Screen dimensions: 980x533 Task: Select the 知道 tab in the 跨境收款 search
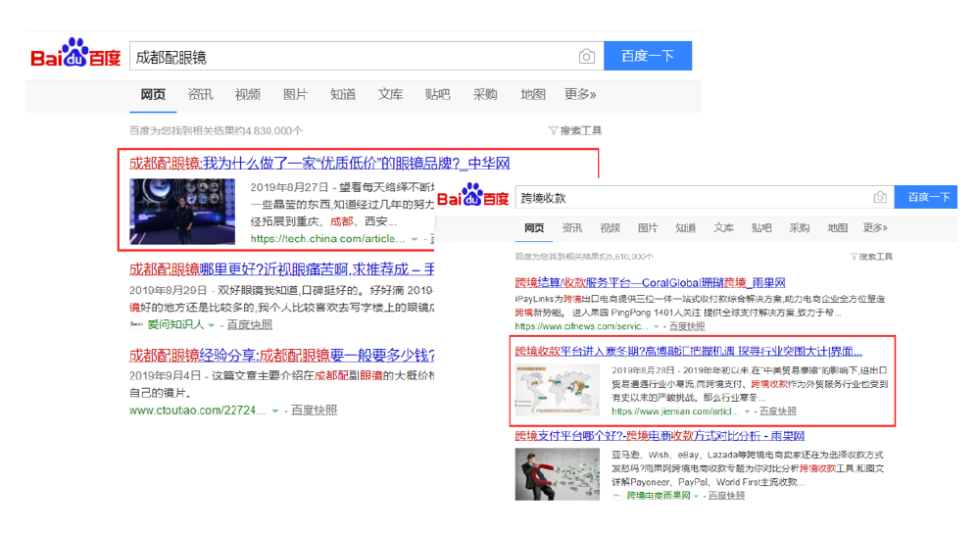[x=686, y=228]
